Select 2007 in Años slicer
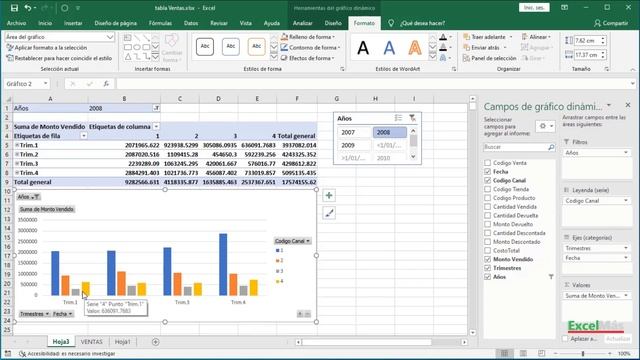The height and width of the screenshot is (360, 640). pos(354,132)
